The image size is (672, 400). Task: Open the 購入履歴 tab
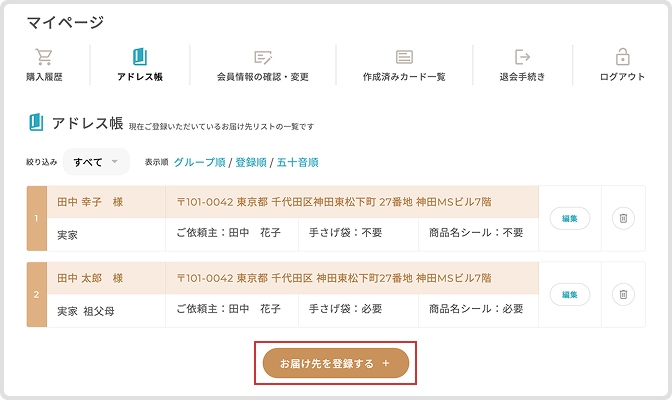point(44,77)
